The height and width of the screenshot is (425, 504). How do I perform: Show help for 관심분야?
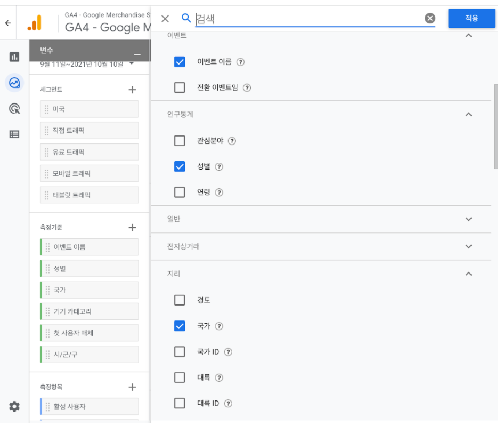click(232, 141)
